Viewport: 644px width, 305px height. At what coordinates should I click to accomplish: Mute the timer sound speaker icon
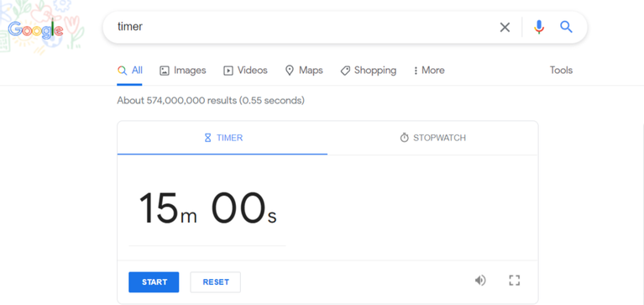click(x=480, y=281)
